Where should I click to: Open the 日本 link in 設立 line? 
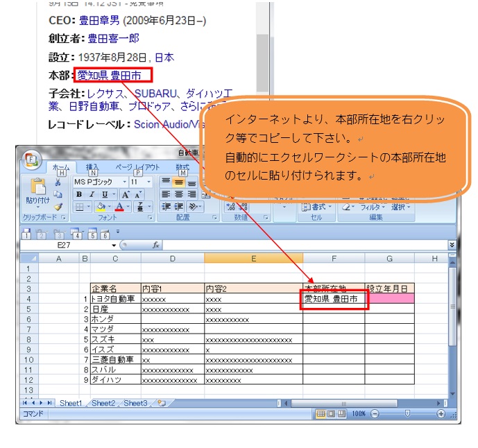[x=164, y=58]
